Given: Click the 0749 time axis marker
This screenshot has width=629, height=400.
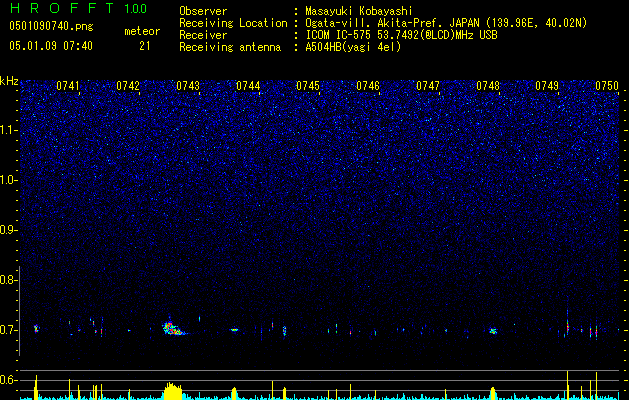Looking at the screenshot, I should coord(547,85).
